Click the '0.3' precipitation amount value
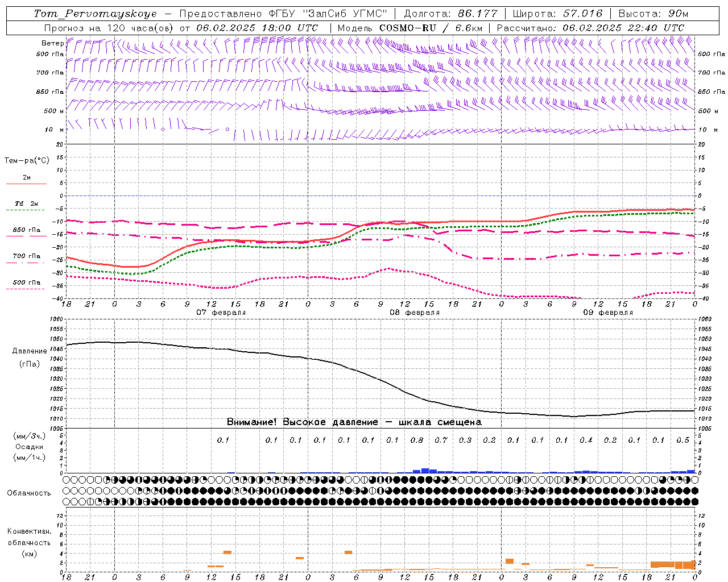728x582 pixels. tap(465, 440)
